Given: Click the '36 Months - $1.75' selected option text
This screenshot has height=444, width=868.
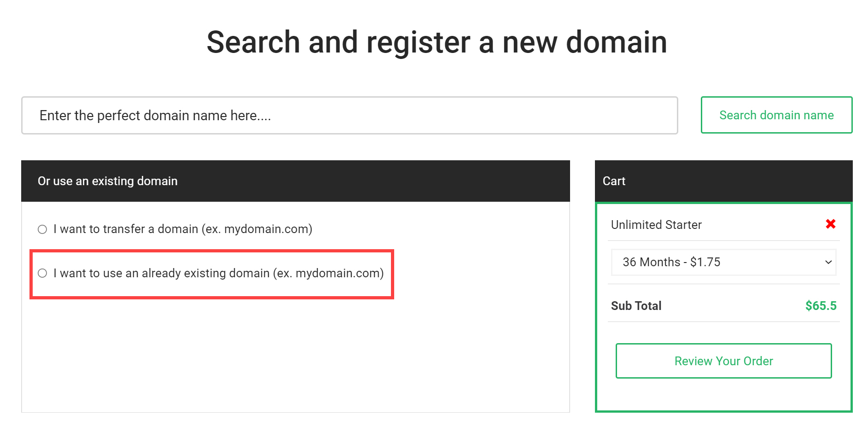Looking at the screenshot, I should 671,262.
